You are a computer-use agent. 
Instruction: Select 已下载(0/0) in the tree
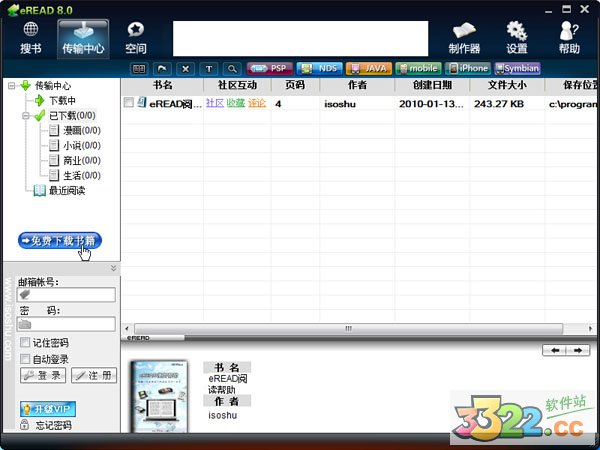pyautogui.click(x=72, y=116)
